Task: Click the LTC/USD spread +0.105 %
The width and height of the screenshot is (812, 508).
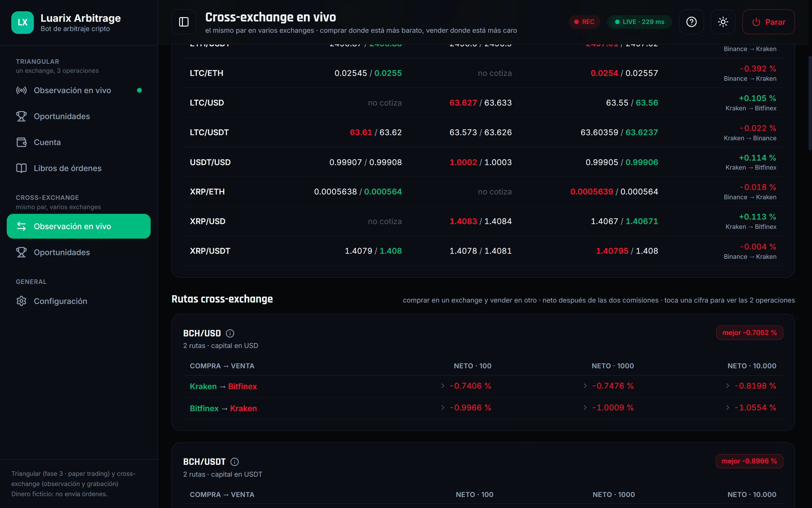Action: coord(757,98)
